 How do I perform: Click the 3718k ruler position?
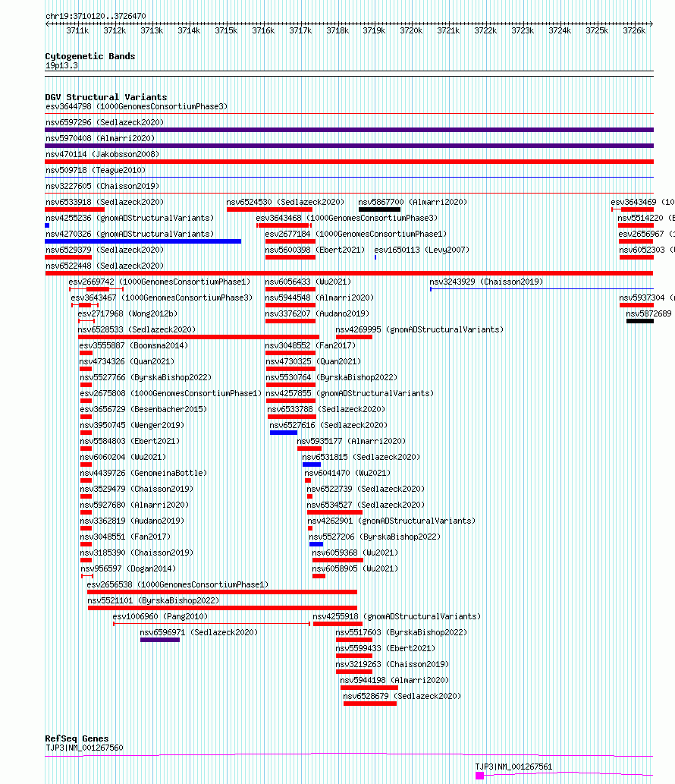[337, 31]
